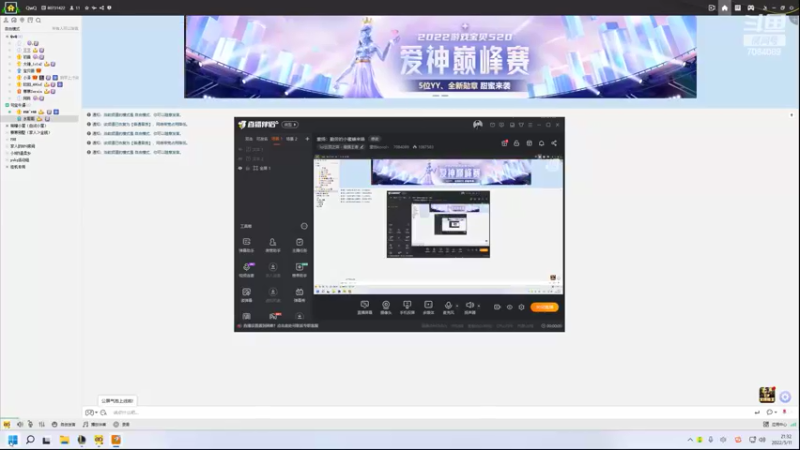Toggle visibility of the topmost dimmed source row
Image resolution: width=800 pixels, height=450 pixels.
(240, 149)
